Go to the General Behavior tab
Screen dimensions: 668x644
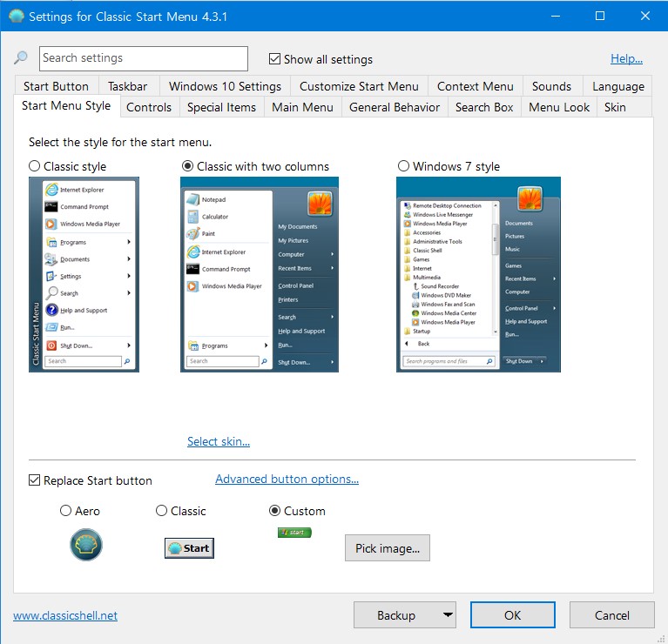pyautogui.click(x=395, y=107)
